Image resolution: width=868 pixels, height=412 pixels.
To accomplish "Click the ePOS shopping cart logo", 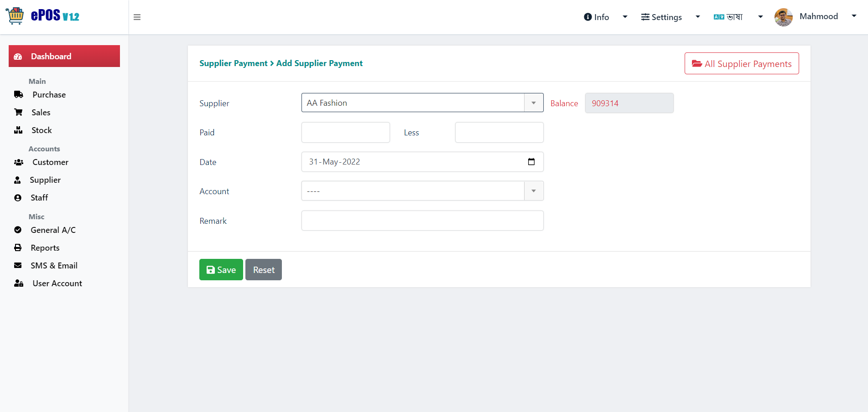I will click(15, 16).
